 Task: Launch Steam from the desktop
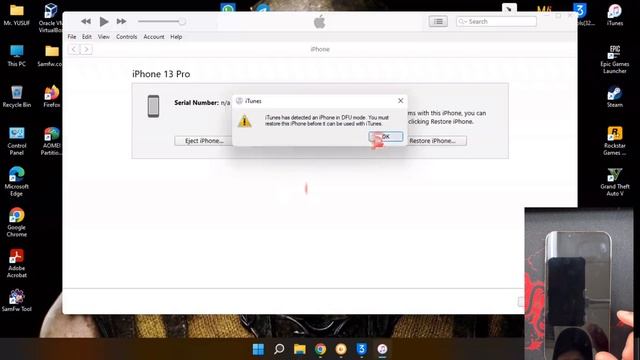pos(615,97)
